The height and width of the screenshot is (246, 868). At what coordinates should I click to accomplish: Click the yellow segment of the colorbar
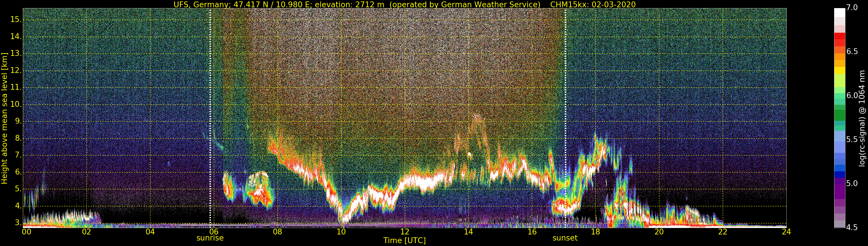[839, 70]
